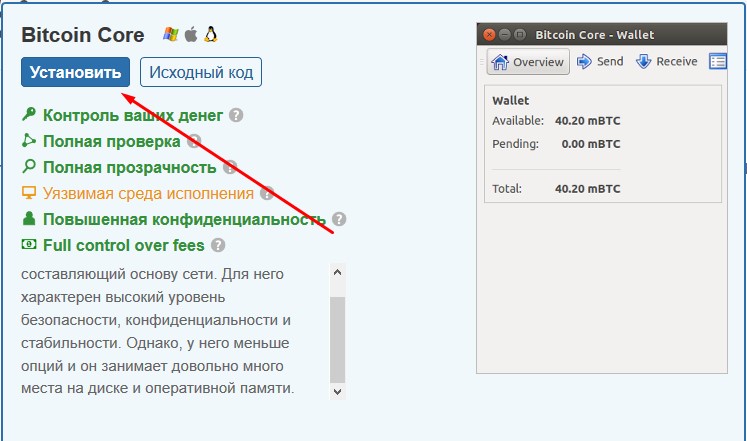Click the Bitcoin Core wallet screenshot thumbnail
This screenshot has width=747, height=441.
tap(602, 198)
